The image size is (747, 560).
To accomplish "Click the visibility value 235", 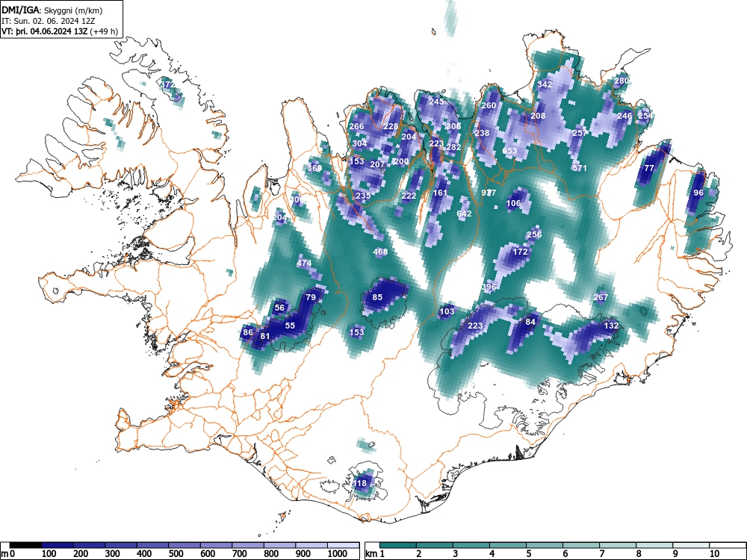I will pos(363,196).
